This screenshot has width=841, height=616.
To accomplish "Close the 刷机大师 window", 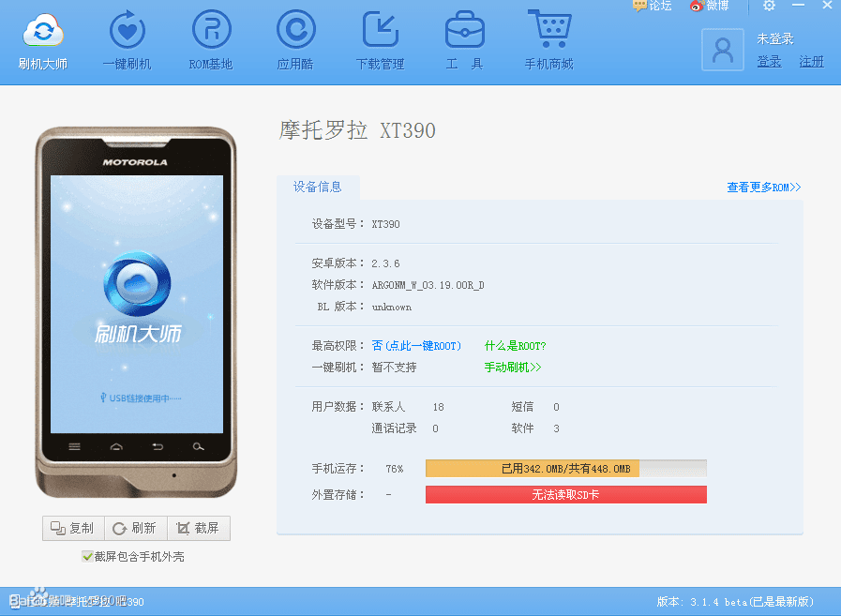I will click(x=827, y=6).
